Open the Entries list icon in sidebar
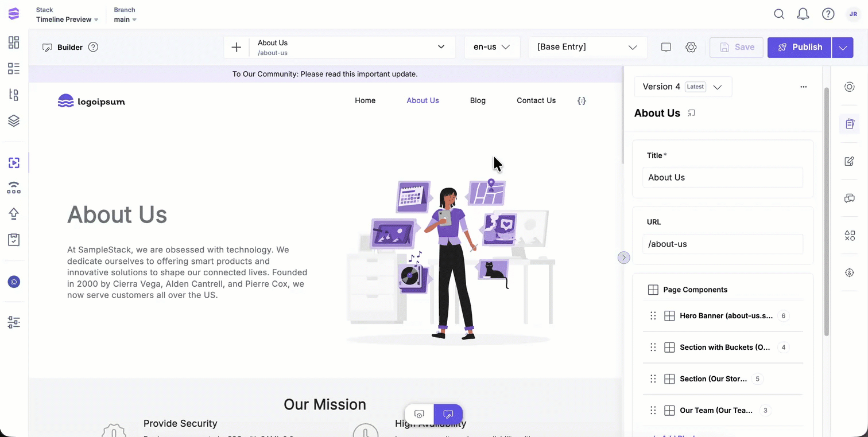Viewport: 868px width, 437px height. tap(14, 69)
